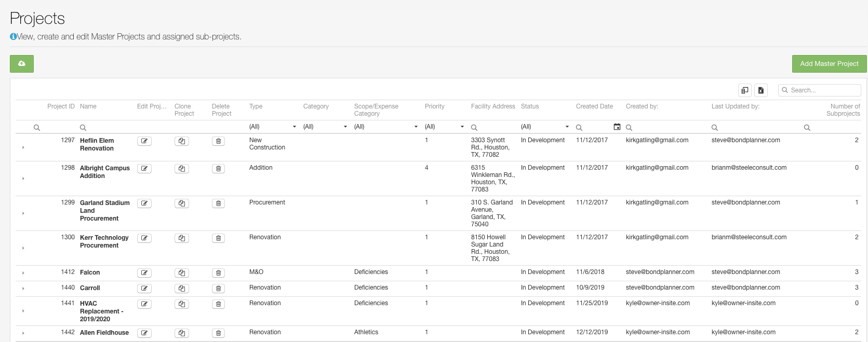Clone the Falcon project
Image resolution: width=868 pixels, height=342 pixels.
(x=182, y=273)
